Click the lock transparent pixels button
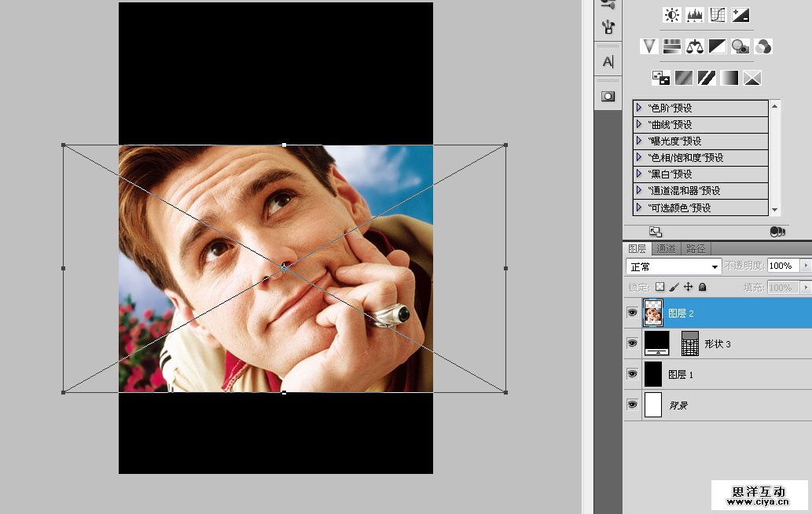Viewport: 812px width, 514px height. coord(660,288)
